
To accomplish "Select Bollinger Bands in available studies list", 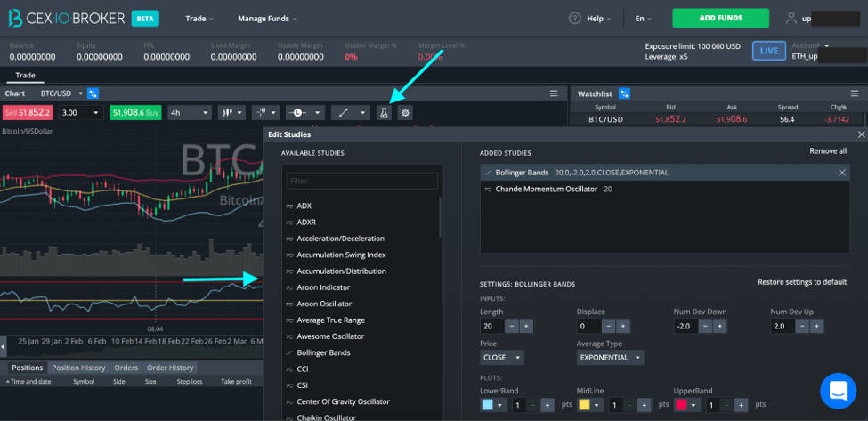I will click(x=323, y=352).
